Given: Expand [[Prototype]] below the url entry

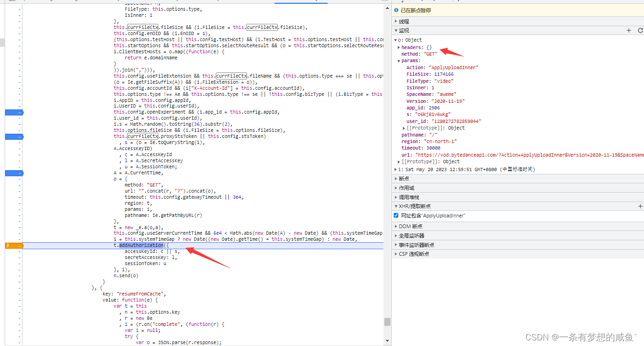Looking at the screenshot, I should pyautogui.click(x=399, y=162).
